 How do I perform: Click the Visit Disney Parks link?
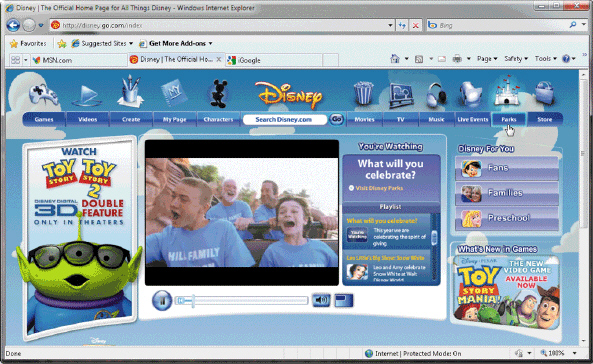(379, 188)
